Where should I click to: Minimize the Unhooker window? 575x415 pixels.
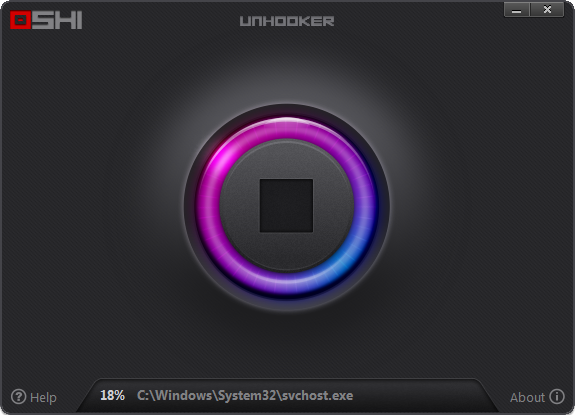(517, 10)
